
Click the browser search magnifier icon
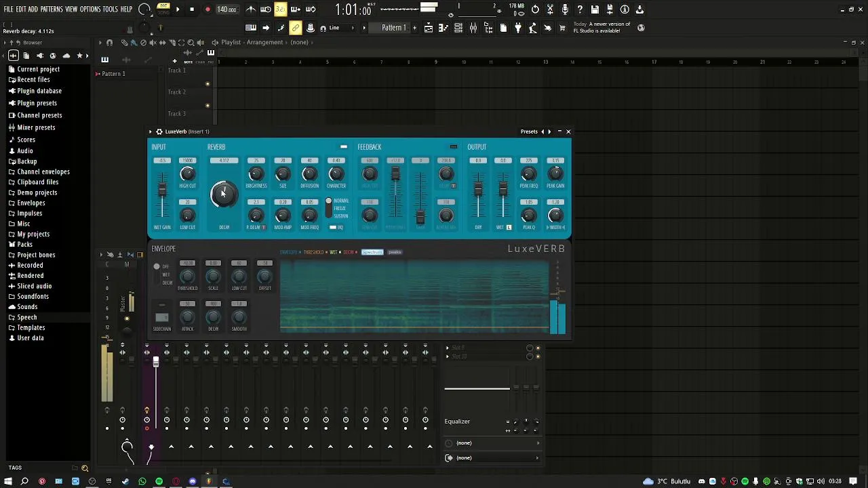coord(85,468)
